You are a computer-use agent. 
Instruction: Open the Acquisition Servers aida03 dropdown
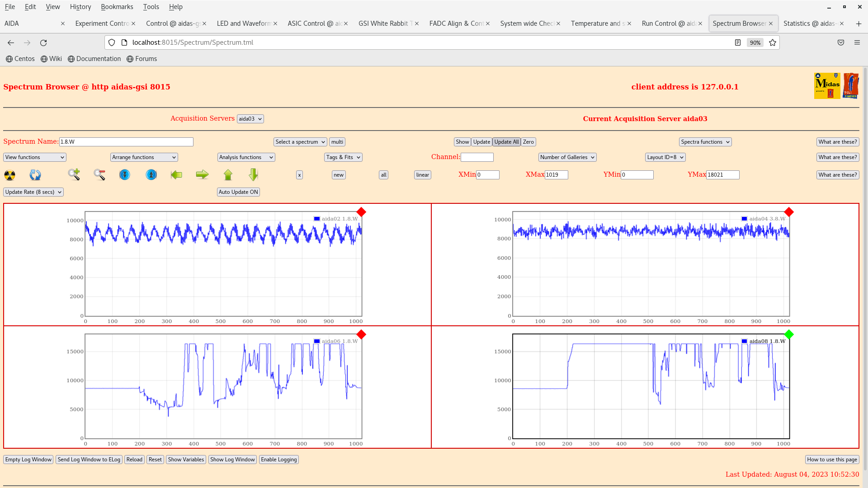pyautogui.click(x=250, y=119)
